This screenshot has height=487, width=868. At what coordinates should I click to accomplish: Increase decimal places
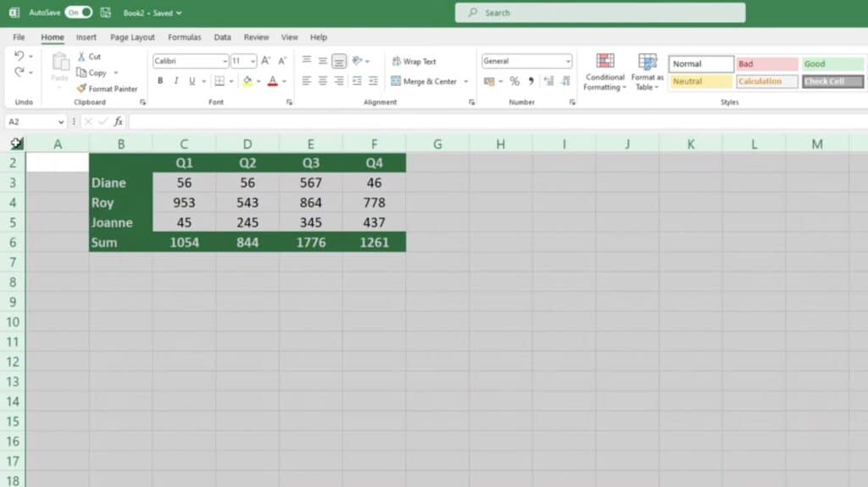[x=548, y=81]
